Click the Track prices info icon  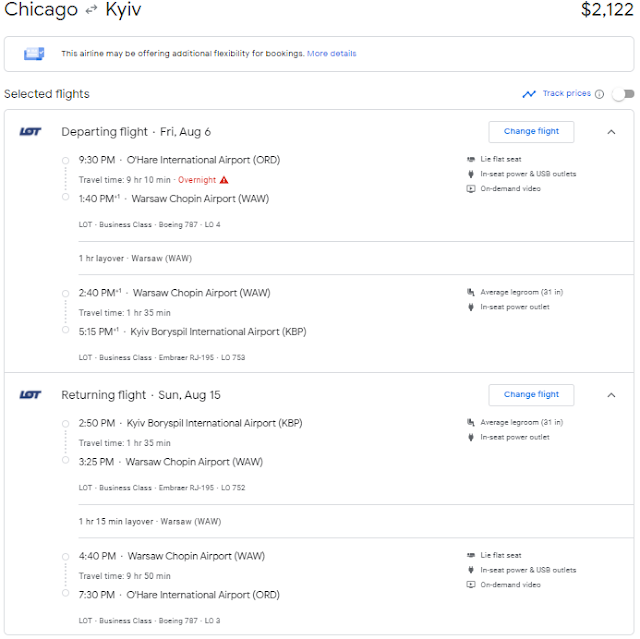coord(599,94)
